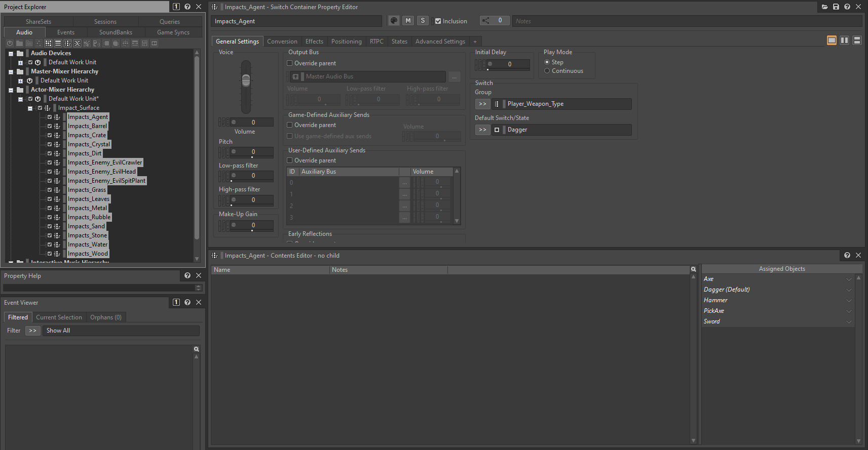Image resolution: width=868 pixels, height=450 pixels.
Task: Enable Override parent under Output Bus
Action: pos(290,63)
